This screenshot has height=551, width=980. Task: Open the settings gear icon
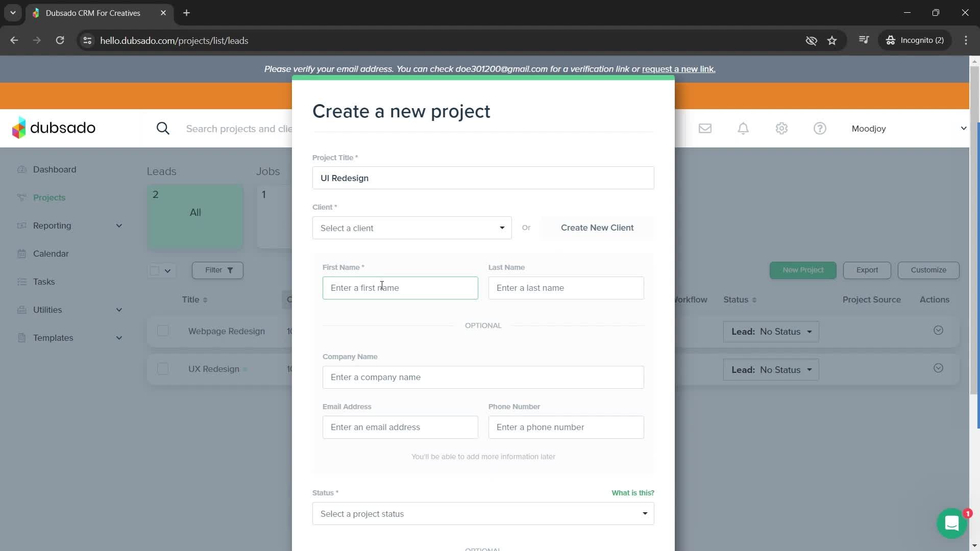pos(781,129)
